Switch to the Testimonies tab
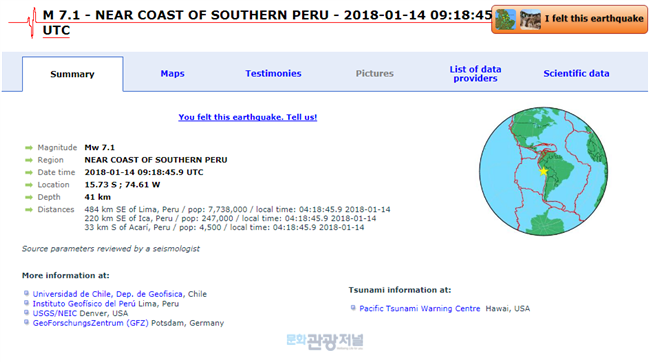This screenshot has width=650, height=362. (273, 73)
